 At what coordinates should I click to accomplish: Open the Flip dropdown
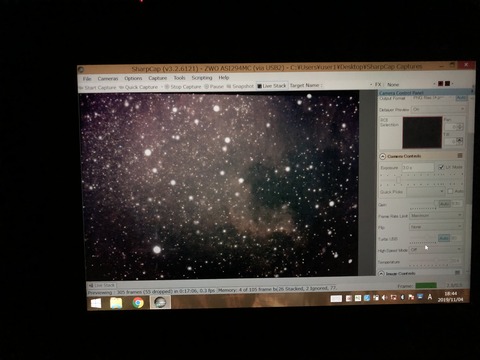(x=435, y=227)
